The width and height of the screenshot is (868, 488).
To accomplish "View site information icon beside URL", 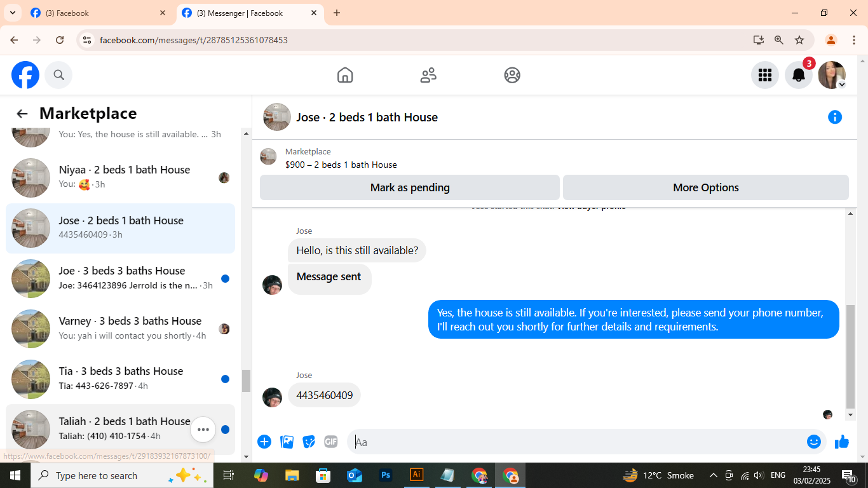I will [88, 40].
